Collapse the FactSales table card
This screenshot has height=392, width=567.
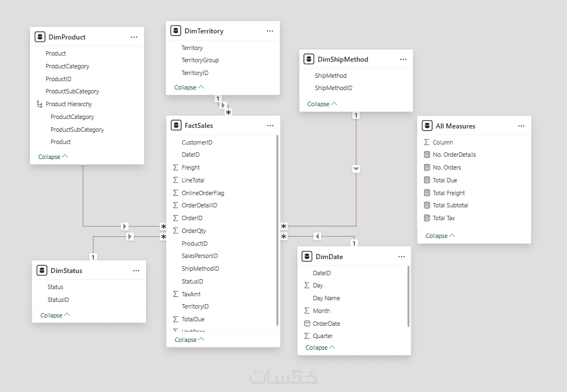point(189,340)
